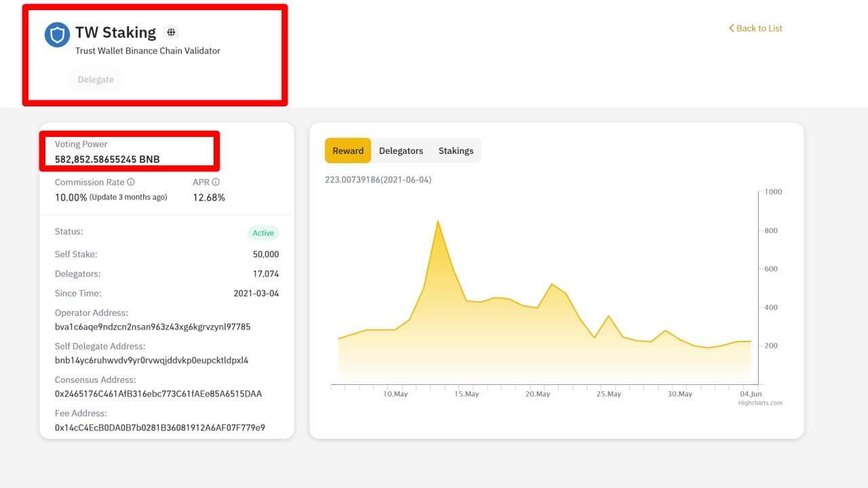Screen dimensions: 868x488
Task: Select the Fee Address starting with 0x14cC4EcB
Action: tap(160, 428)
